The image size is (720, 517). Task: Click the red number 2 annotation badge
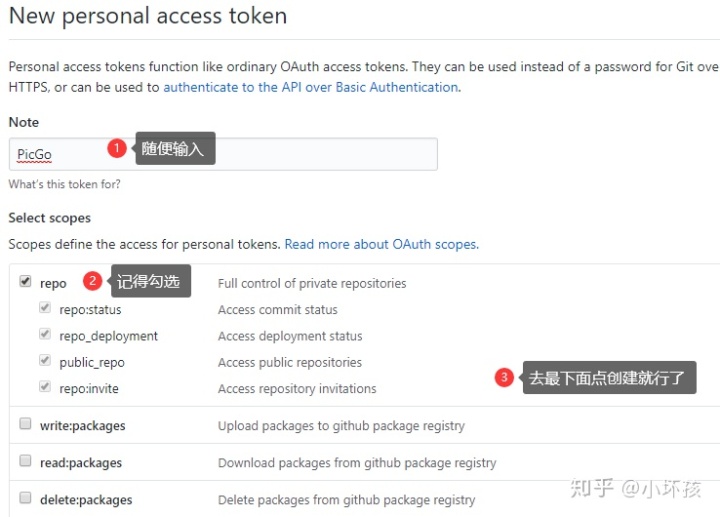tap(92, 281)
